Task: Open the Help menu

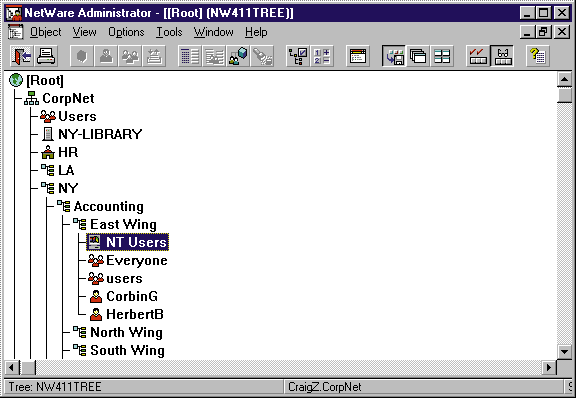Action: click(256, 32)
